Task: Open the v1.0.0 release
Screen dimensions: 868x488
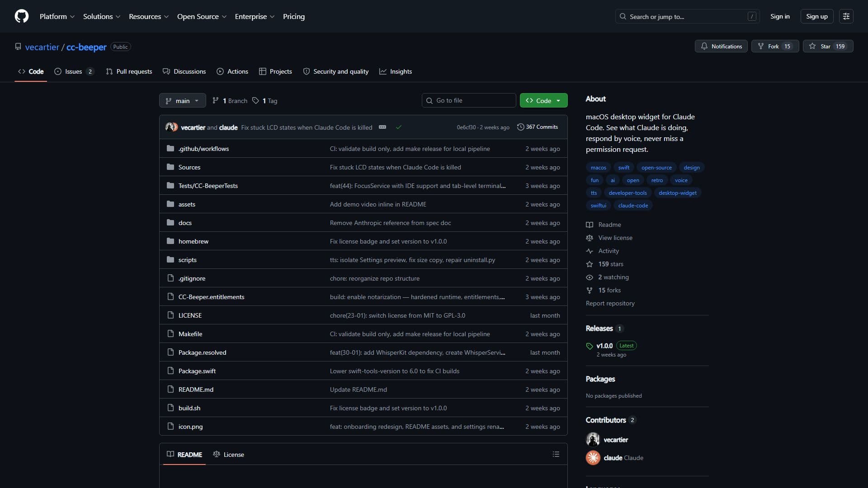Action: point(604,346)
